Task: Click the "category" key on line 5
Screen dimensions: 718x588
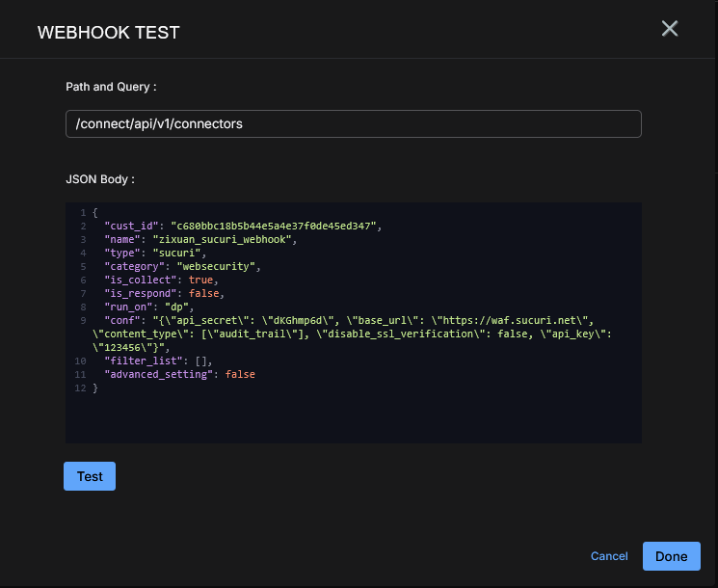Action: click(x=134, y=266)
